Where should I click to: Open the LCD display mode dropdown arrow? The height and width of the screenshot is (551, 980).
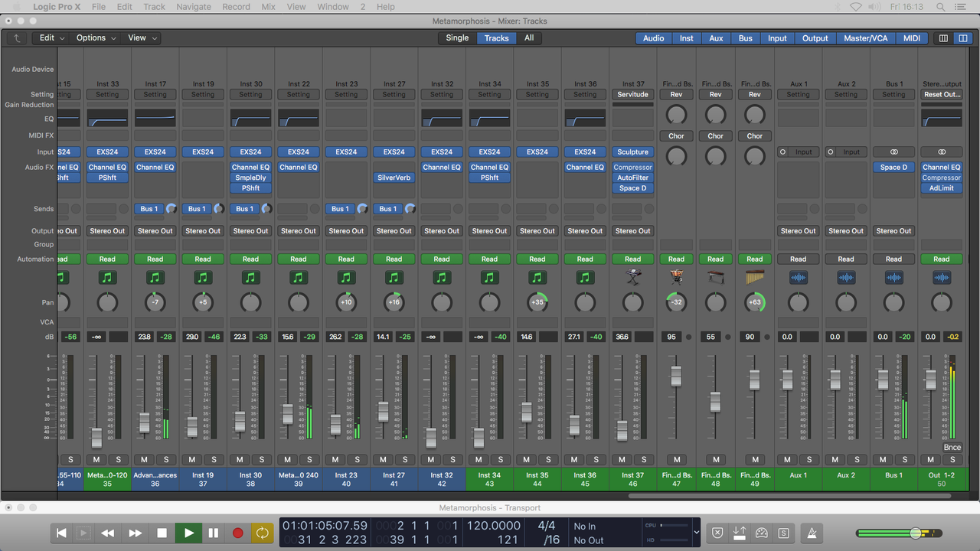696,533
